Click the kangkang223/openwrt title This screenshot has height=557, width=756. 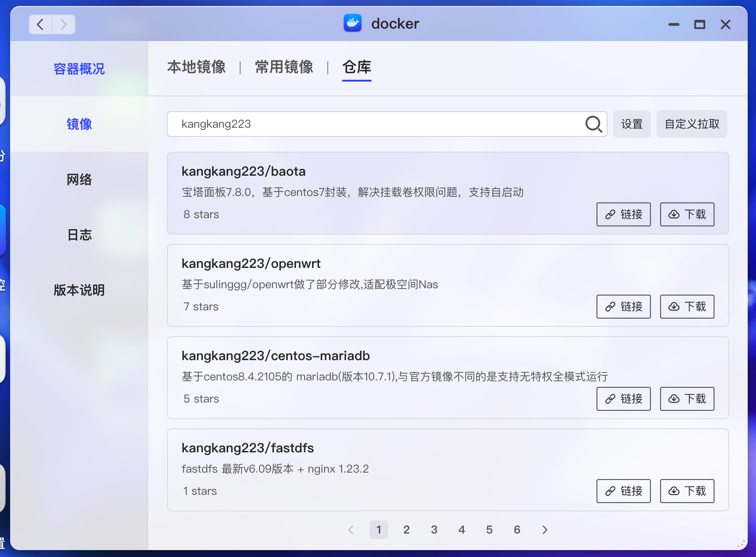point(251,264)
